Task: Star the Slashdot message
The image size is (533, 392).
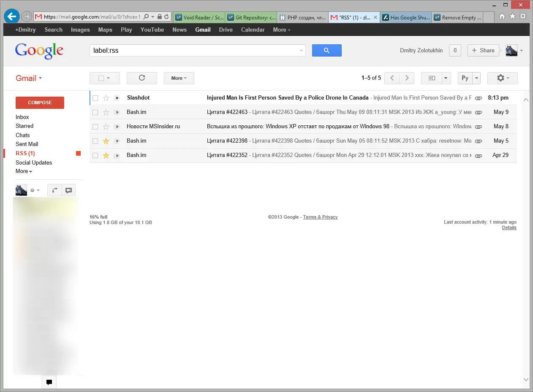Action: coord(106,98)
